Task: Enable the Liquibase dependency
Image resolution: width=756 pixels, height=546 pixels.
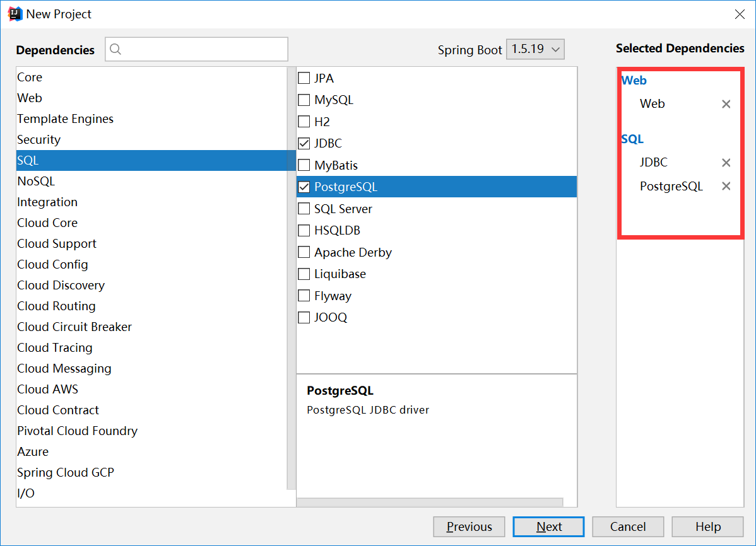Action: (x=304, y=274)
